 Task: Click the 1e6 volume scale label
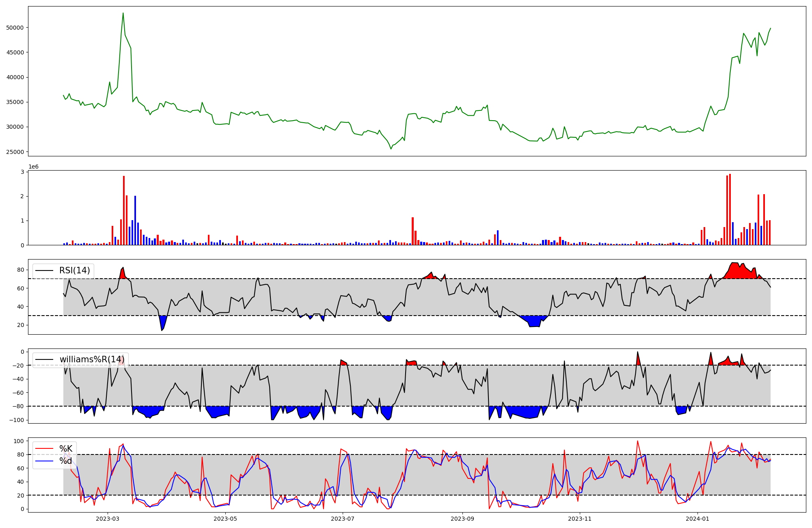[x=33, y=167]
